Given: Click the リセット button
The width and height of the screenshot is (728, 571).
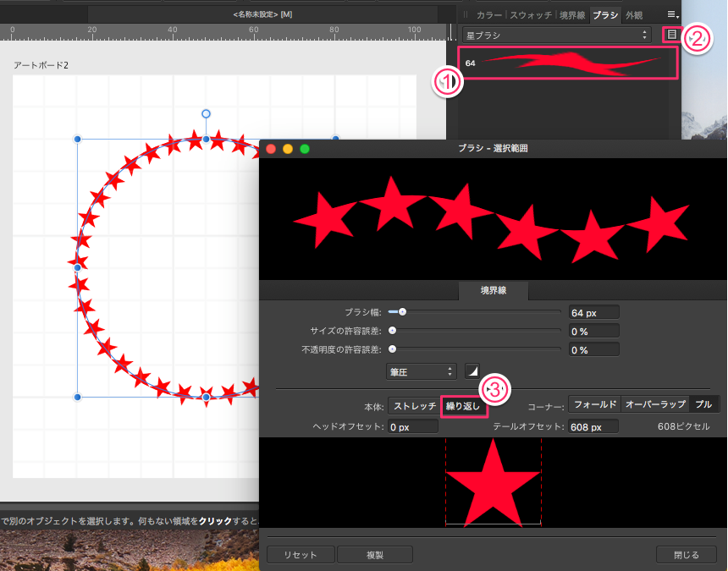Looking at the screenshot, I should [301, 555].
